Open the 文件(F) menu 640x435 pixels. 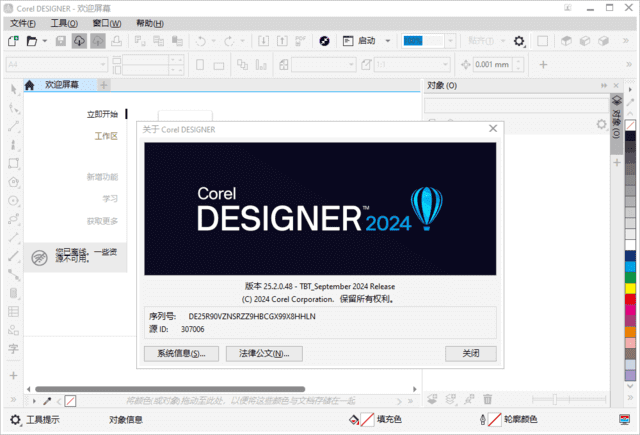[23, 23]
